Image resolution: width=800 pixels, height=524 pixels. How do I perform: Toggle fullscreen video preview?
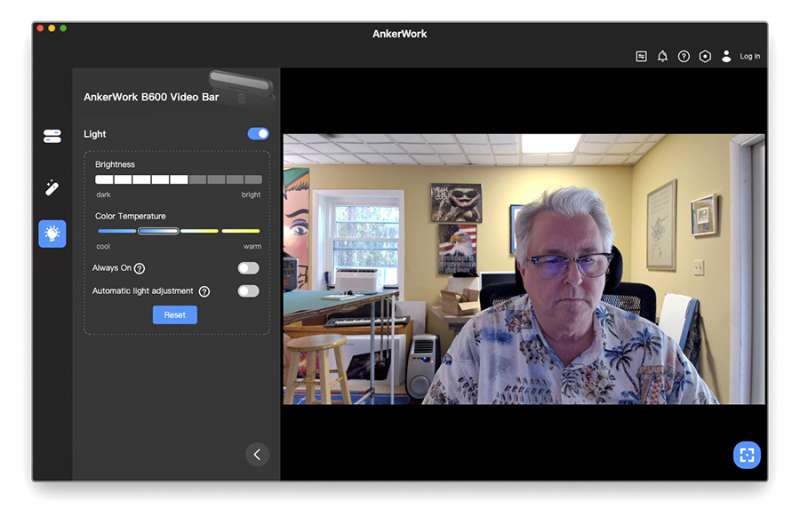coord(747,455)
